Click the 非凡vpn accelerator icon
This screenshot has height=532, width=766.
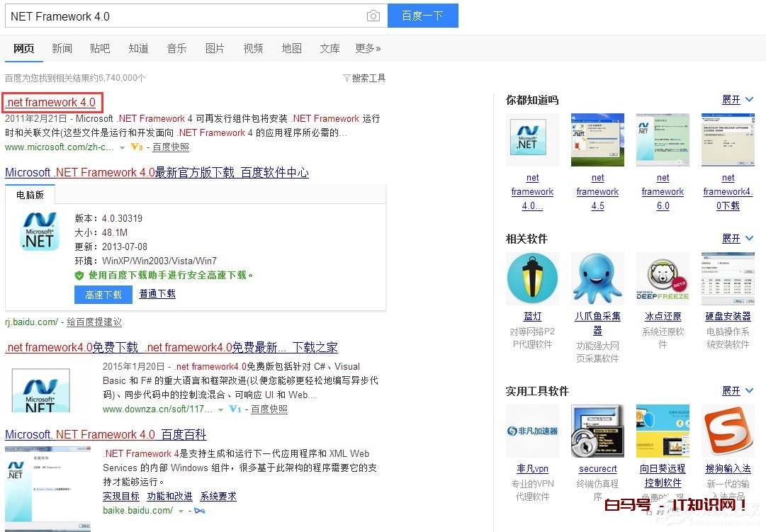(x=532, y=430)
